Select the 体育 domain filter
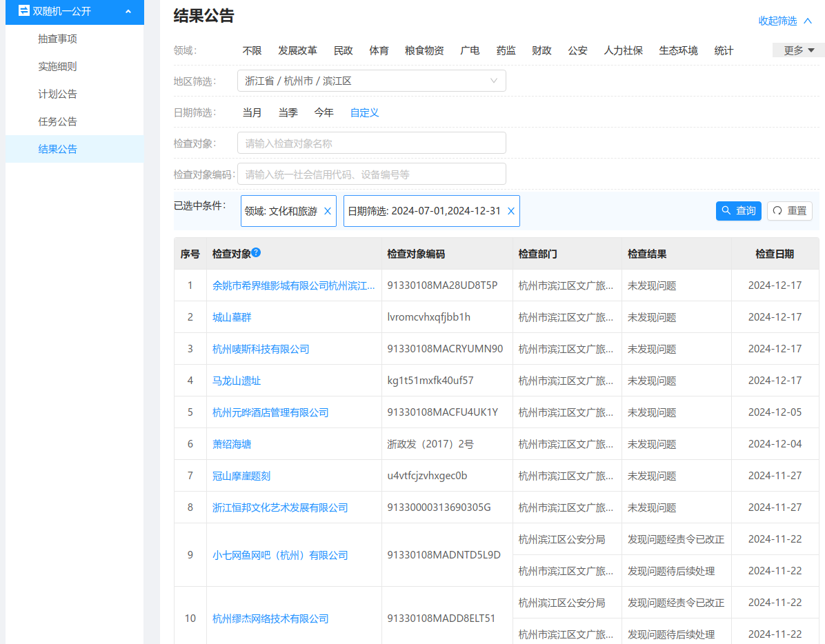Image resolution: width=825 pixels, height=644 pixels. point(379,50)
